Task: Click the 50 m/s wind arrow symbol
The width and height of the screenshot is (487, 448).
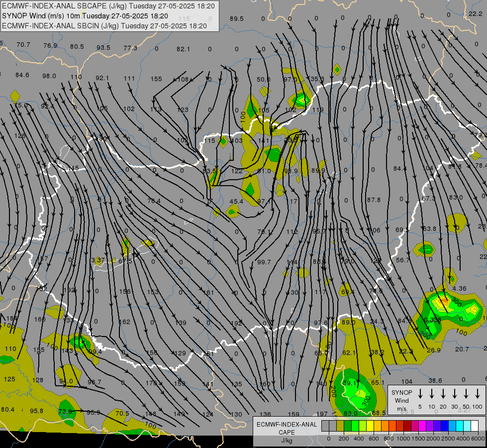Action: click(x=466, y=394)
